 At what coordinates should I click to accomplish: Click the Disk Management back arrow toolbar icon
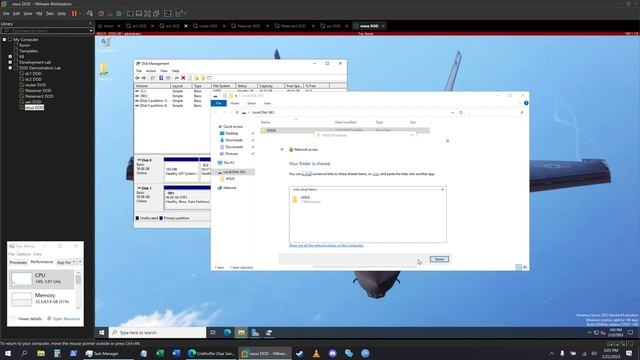coord(138,78)
